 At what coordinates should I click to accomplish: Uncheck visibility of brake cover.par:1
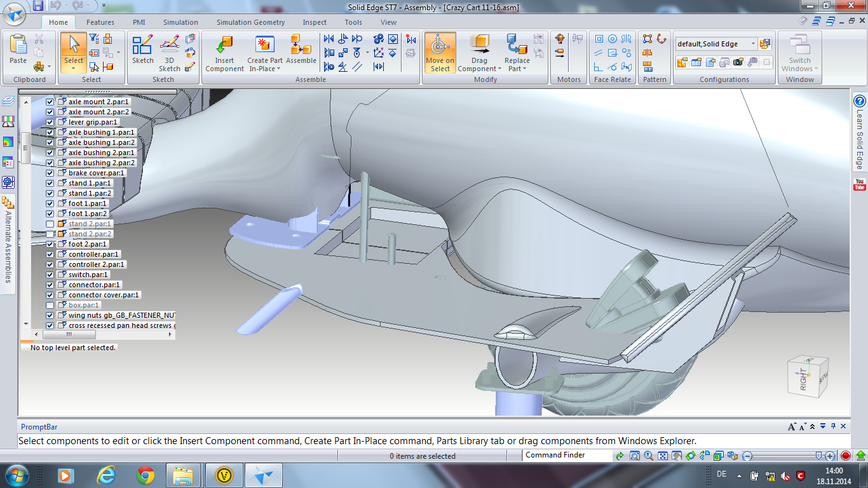point(50,173)
